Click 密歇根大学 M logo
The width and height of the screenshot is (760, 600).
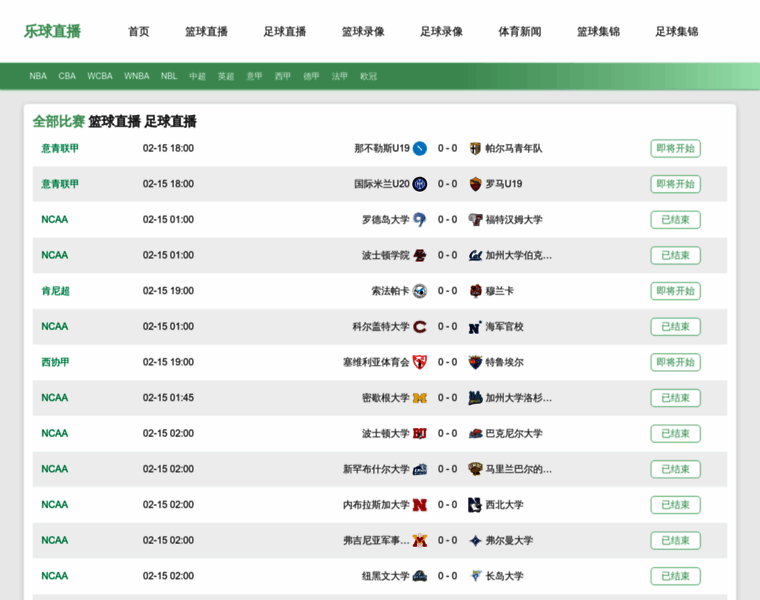point(420,398)
